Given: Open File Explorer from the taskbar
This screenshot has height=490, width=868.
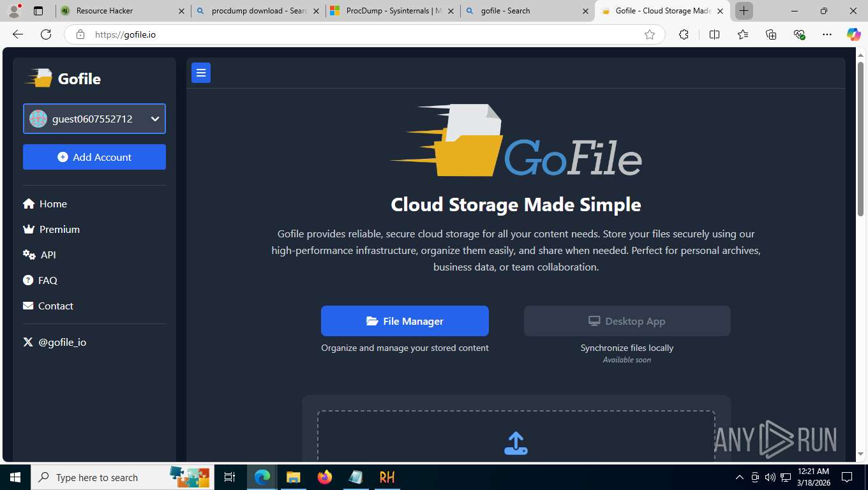Looking at the screenshot, I should coord(293,477).
